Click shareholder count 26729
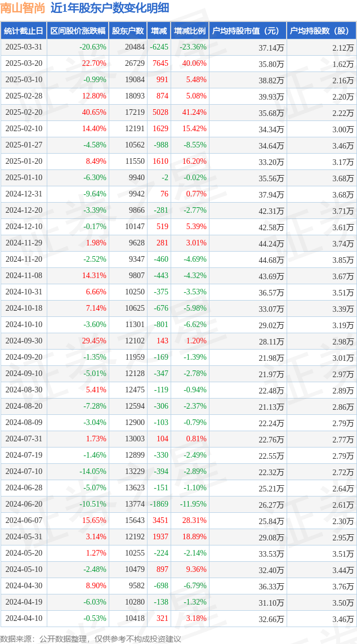This screenshot has height=644, width=357. pos(136,64)
